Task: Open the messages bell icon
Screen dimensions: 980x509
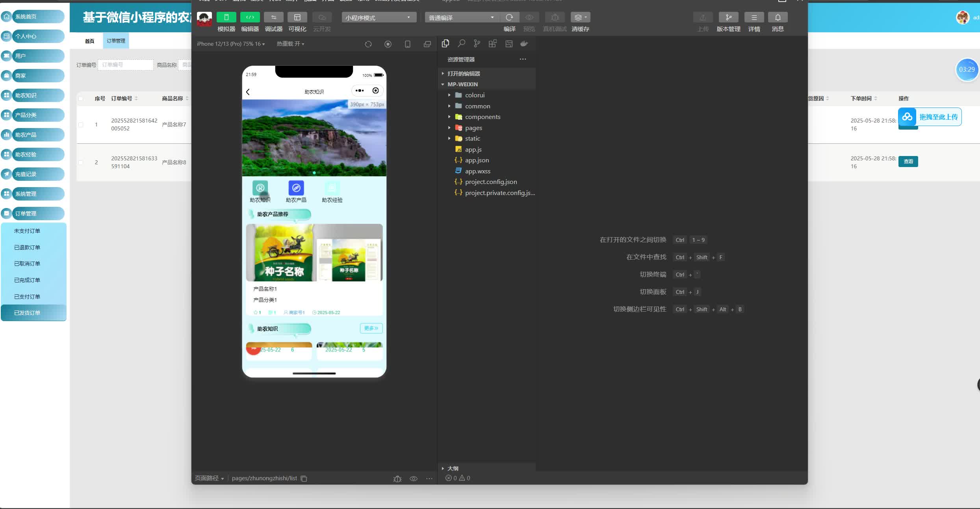Action: click(778, 17)
